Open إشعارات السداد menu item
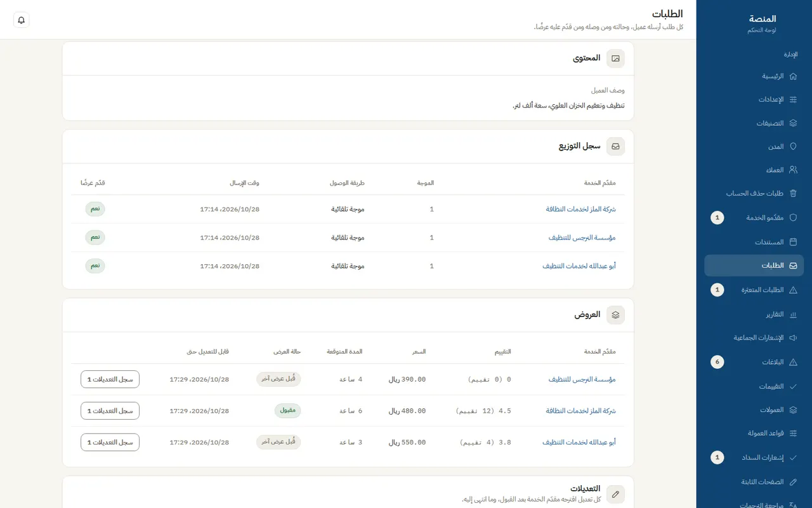 tap(754, 458)
